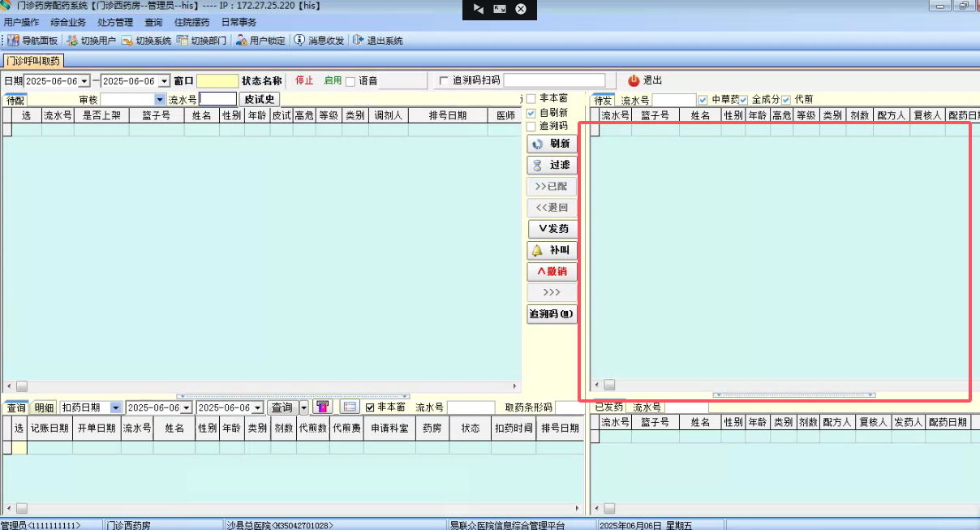Click the >>已配 button
Viewport: 980px width, 530px height.
(552, 186)
